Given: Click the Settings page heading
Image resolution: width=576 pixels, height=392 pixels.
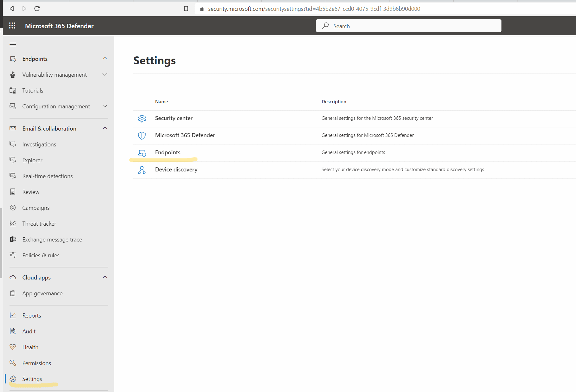Looking at the screenshot, I should (x=154, y=60).
